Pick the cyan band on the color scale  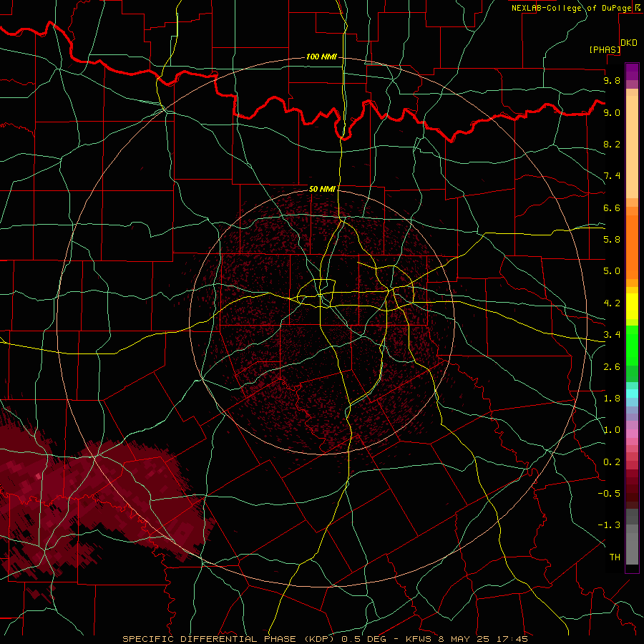pyautogui.click(x=632, y=394)
